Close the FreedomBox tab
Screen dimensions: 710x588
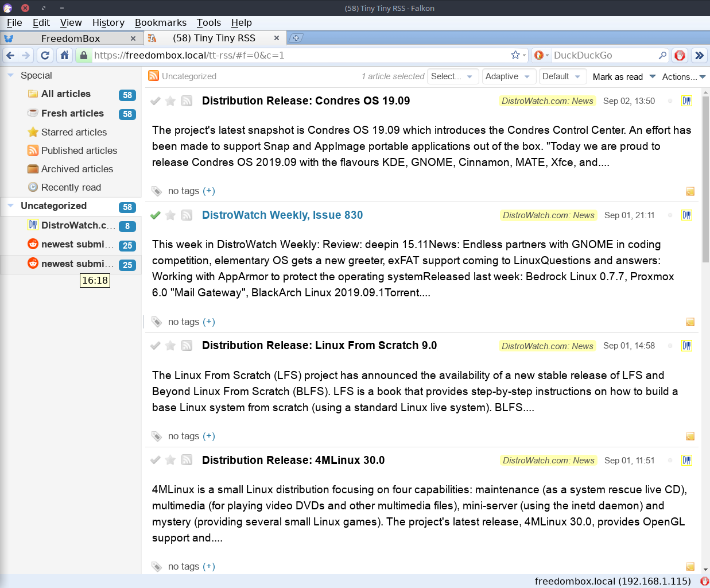point(133,38)
